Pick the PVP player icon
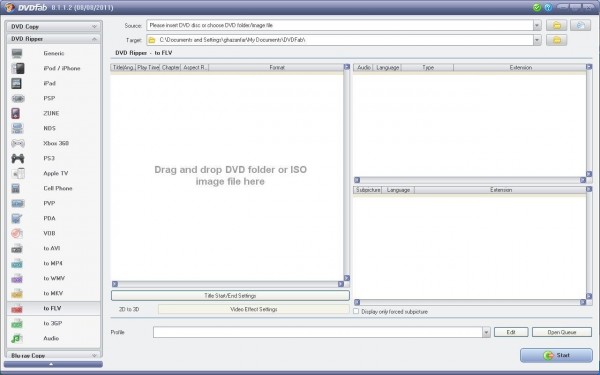The width and height of the screenshot is (600, 375). point(18,203)
